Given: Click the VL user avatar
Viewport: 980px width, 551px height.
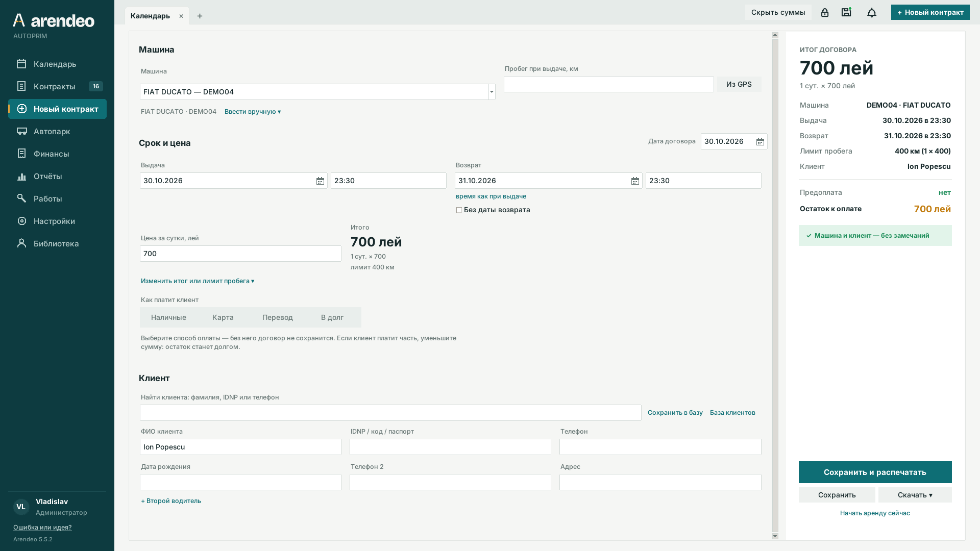Looking at the screenshot, I should (21, 507).
